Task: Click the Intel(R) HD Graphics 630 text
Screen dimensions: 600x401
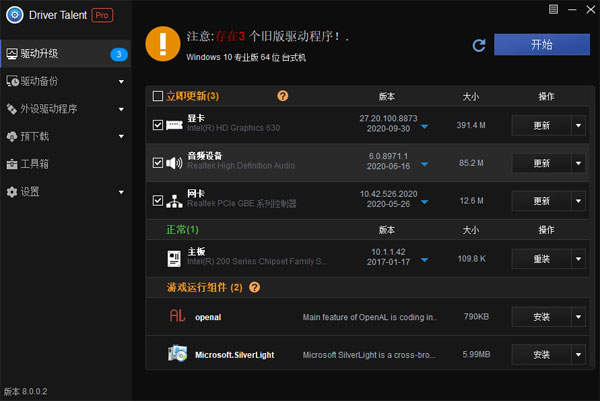Action: point(233,128)
